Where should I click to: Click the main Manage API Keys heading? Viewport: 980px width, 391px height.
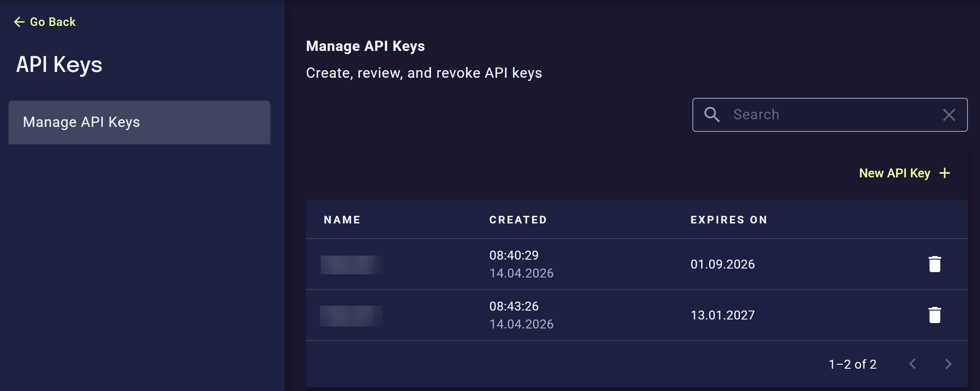[365, 46]
